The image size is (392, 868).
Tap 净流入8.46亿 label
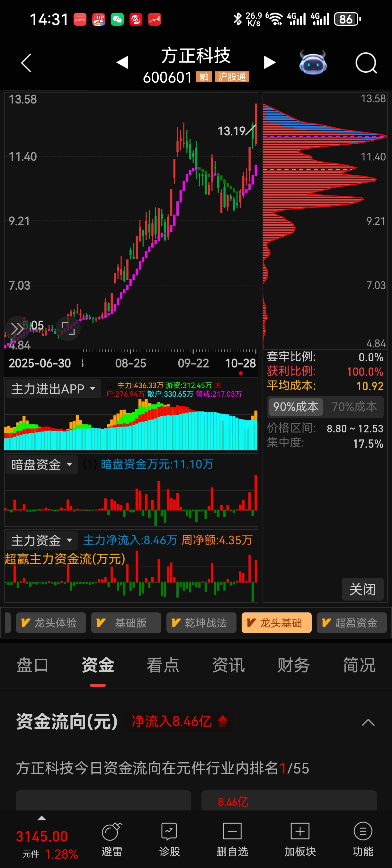pyautogui.click(x=172, y=721)
